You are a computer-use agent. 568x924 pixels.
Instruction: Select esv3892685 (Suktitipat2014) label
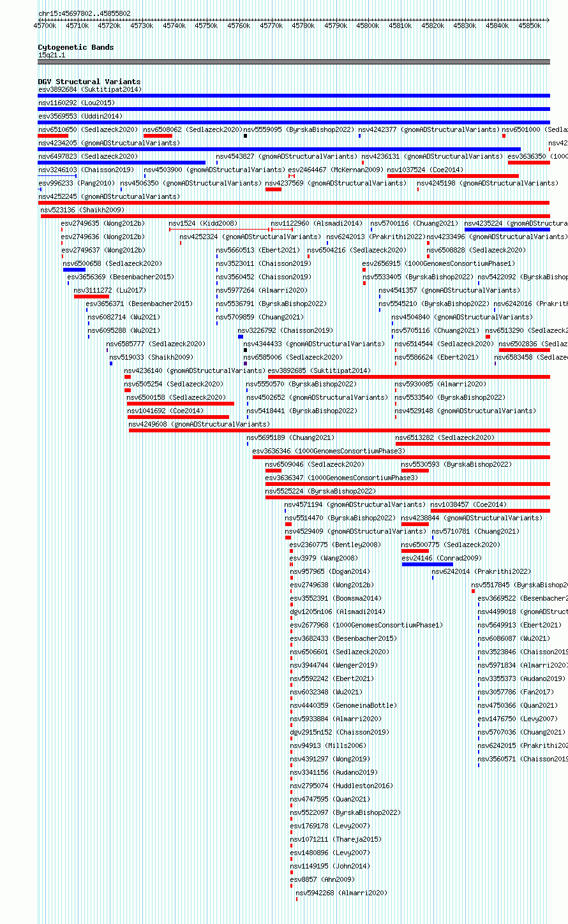[319, 370]
